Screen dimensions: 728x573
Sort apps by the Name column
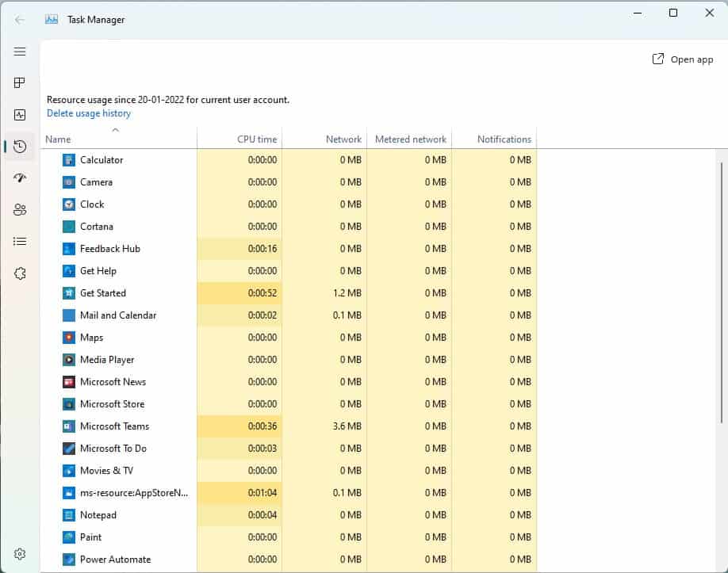[57, 138]
